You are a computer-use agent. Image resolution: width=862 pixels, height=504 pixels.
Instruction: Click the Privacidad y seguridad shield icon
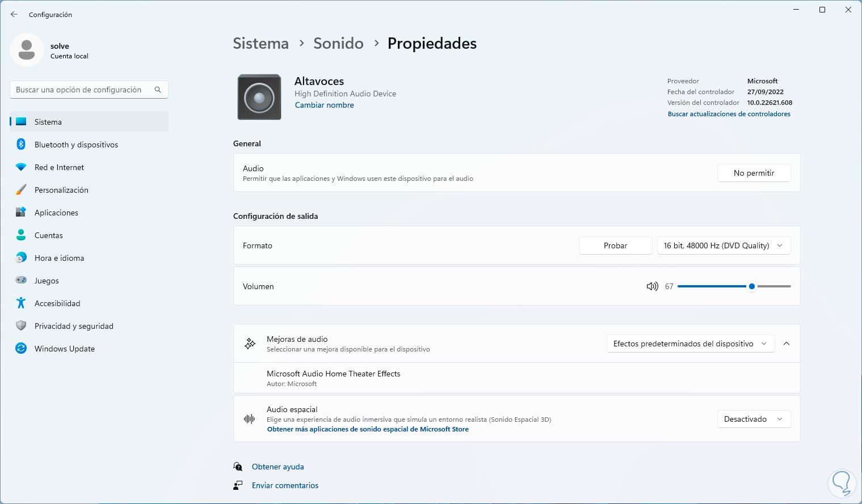point(21,326)
